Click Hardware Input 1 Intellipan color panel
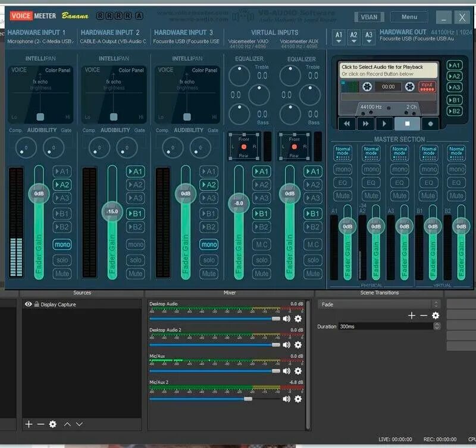 click(x=40, y=95)
